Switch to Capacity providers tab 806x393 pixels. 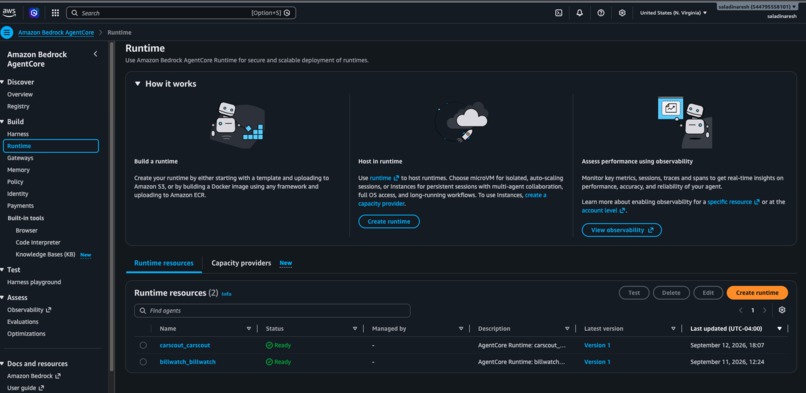pos(241,263)
